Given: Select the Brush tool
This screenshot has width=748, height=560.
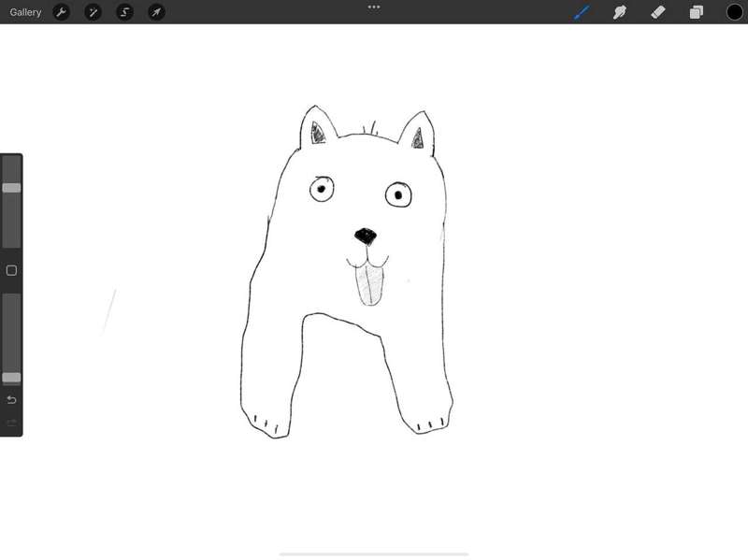Looking at the screenshot, I should 582,12.
